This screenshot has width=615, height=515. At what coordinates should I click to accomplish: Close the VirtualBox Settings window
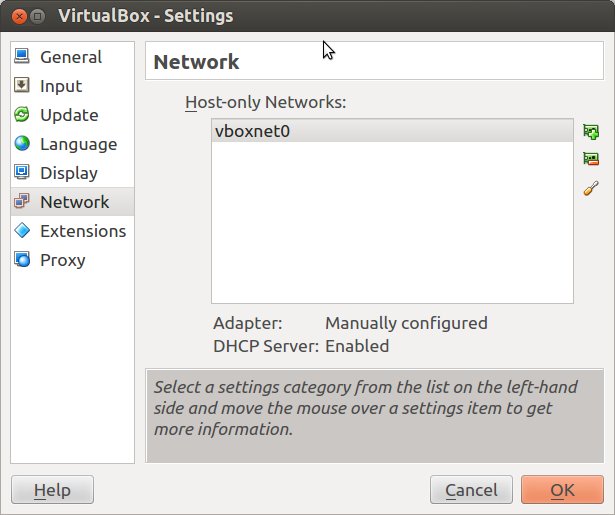[x=19, y=16]
